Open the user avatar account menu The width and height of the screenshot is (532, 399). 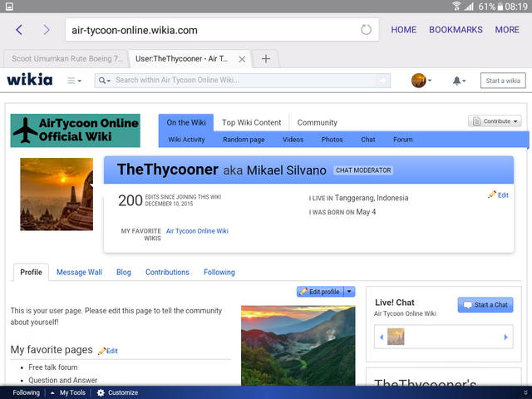click(421, 81)
